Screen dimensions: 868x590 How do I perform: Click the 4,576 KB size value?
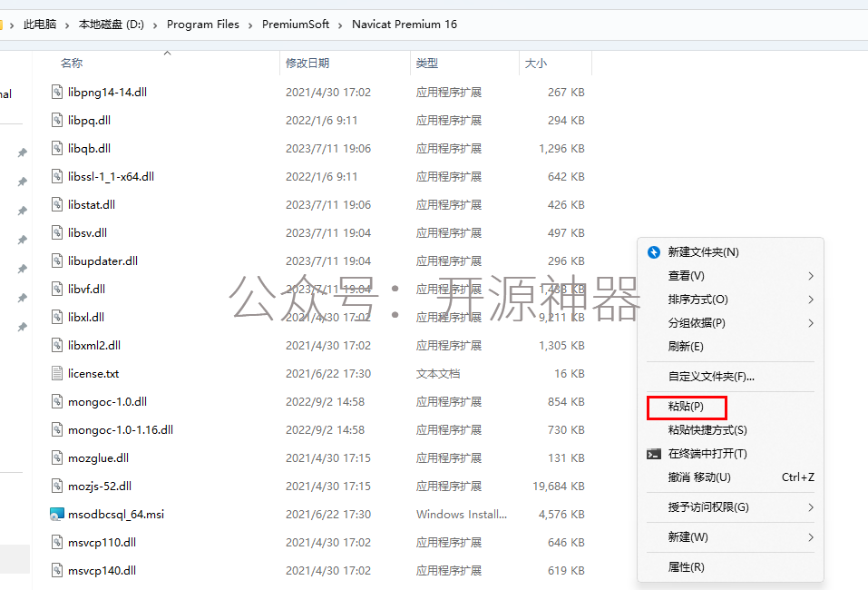pos(561,515)
